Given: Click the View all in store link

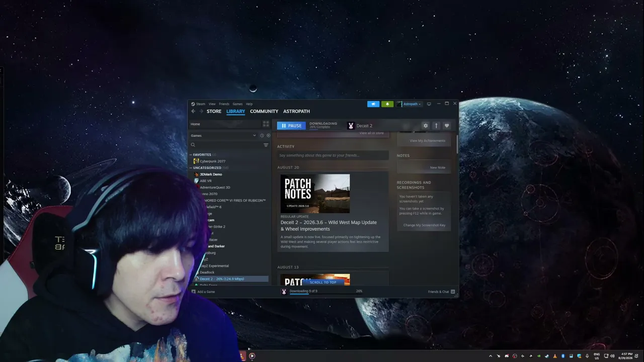Looking at the screenshot, I should point(371,133).
